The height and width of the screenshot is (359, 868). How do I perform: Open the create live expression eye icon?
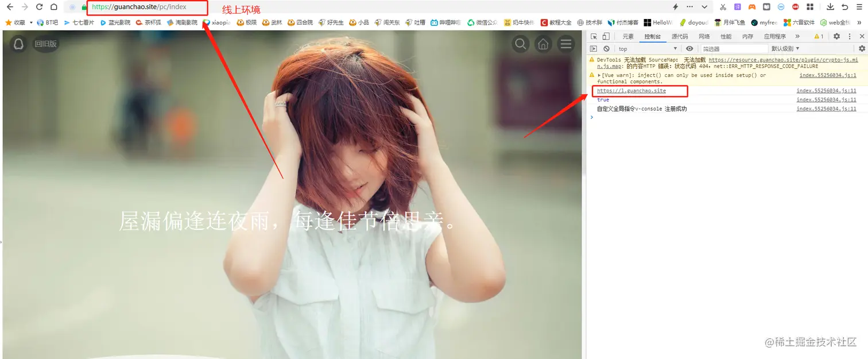click(x=688, y=48)
